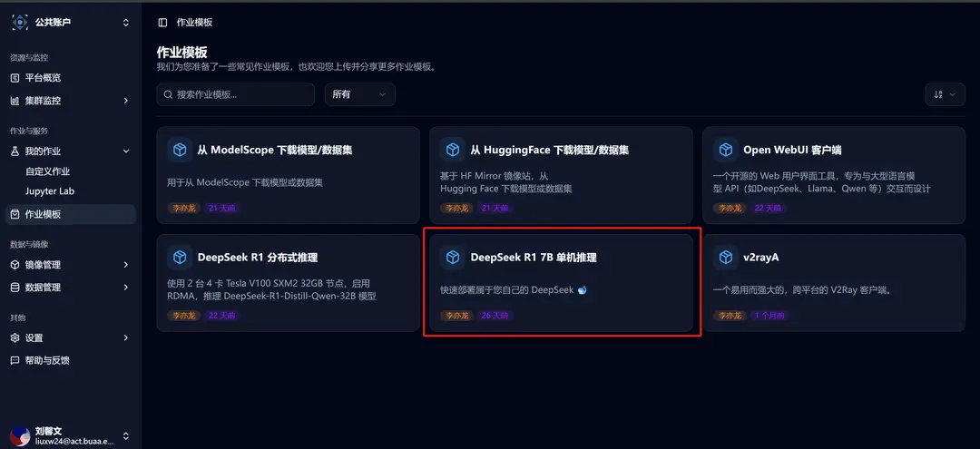
Task: Click the cube icon on HuggingFace template card
Action: pos(453,150)
